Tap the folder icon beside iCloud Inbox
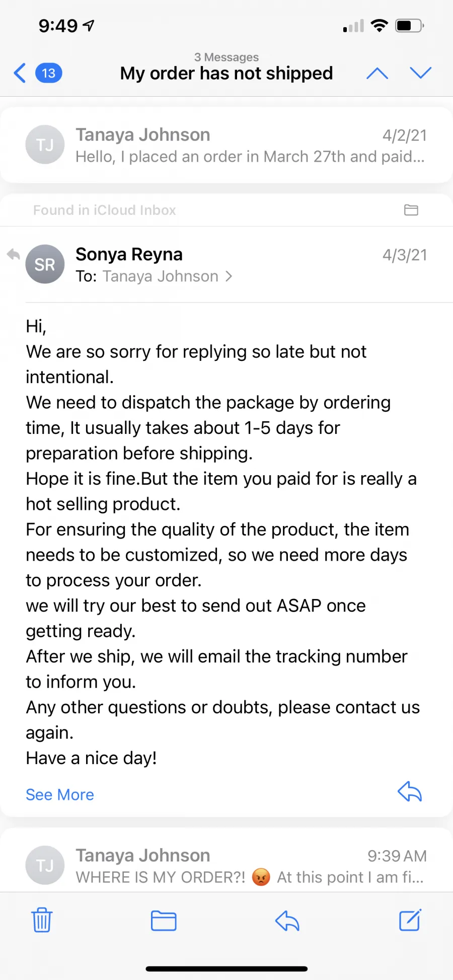This screenshot has height=980, width=453. click(x=411, y=210)
